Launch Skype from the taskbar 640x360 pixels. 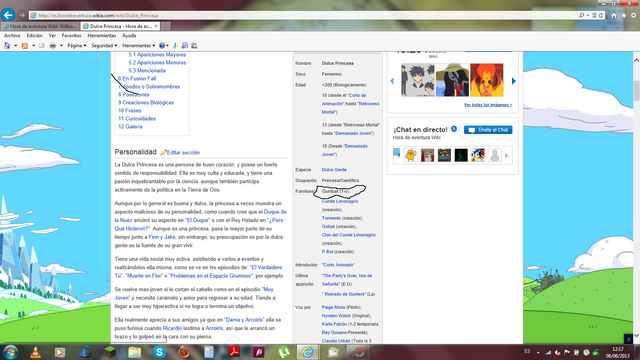159,352
